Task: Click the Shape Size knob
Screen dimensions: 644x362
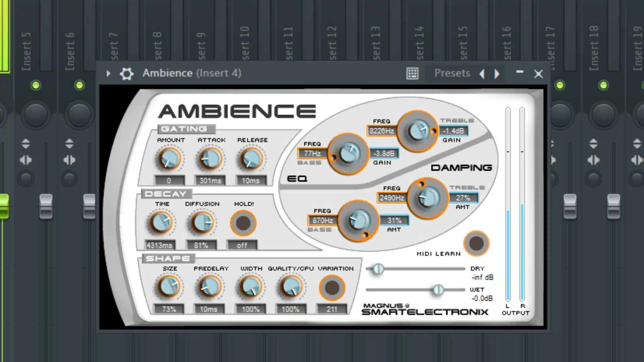Action: (x=169, y=287)
